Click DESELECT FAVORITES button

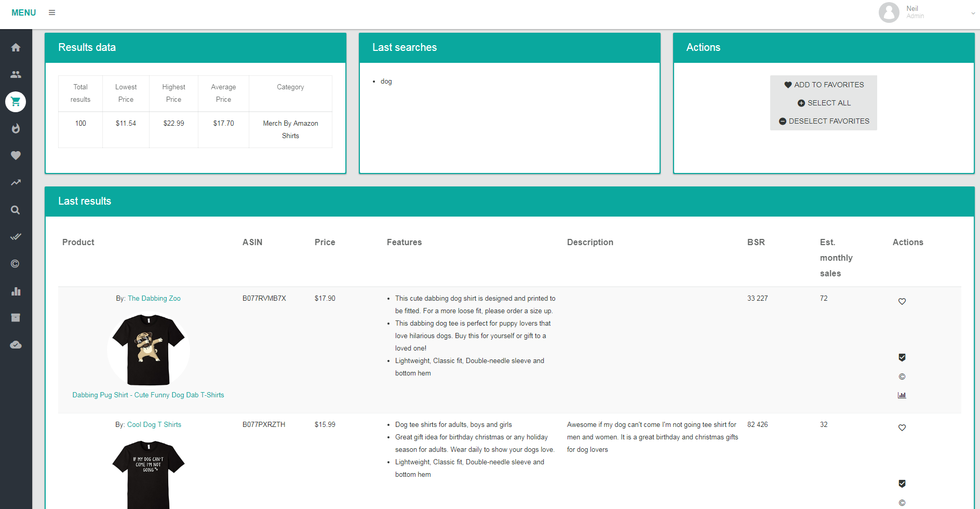pos(824,121)
